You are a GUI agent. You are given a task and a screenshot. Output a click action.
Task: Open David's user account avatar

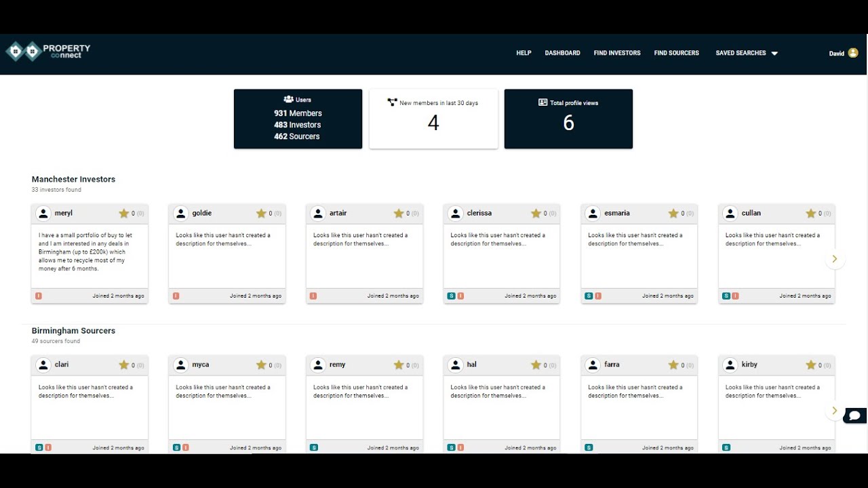tap(852, 53)
